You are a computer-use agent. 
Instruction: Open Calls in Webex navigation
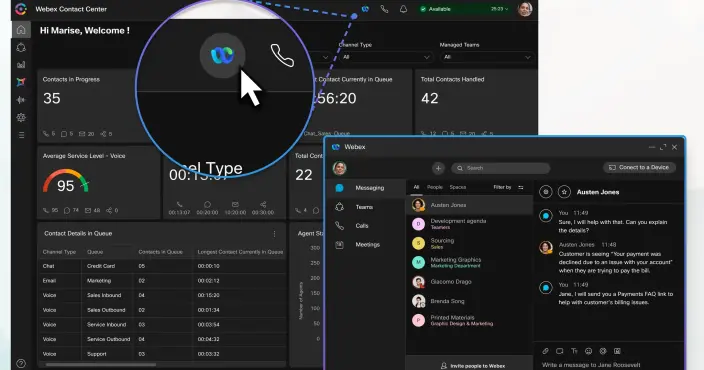pyautogui.click(x=365, y=226)
